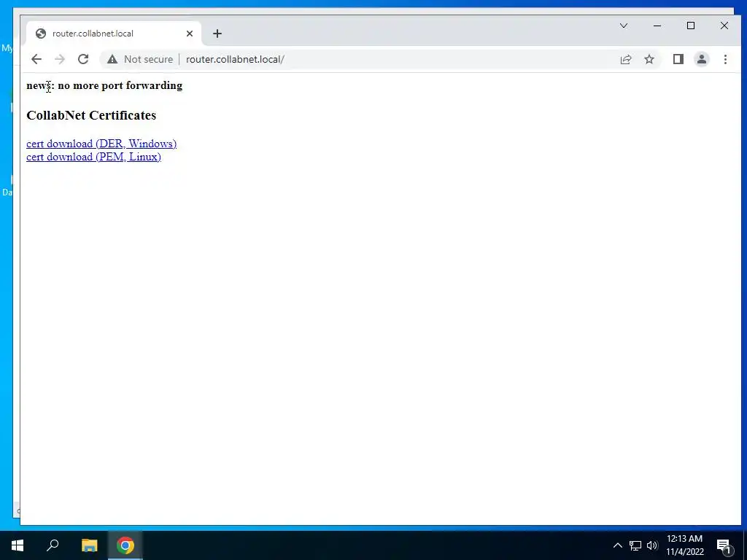Minimize the Chrome window
The image size is (747, 560).
click(657, 26)
